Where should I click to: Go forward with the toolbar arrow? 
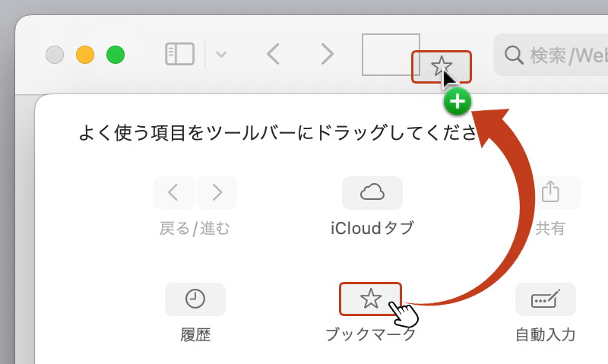click(x=328, y=54)
